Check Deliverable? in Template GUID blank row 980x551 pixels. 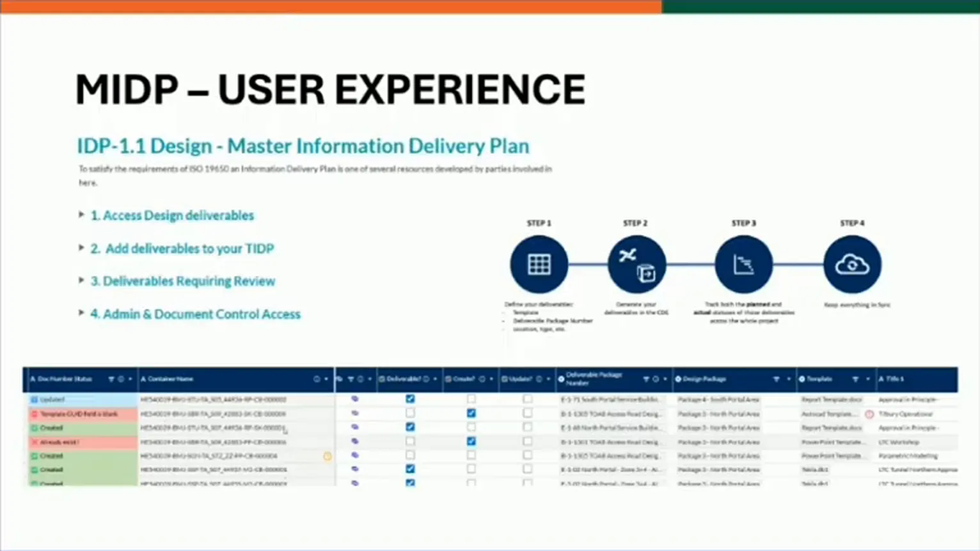coord(410,413)
